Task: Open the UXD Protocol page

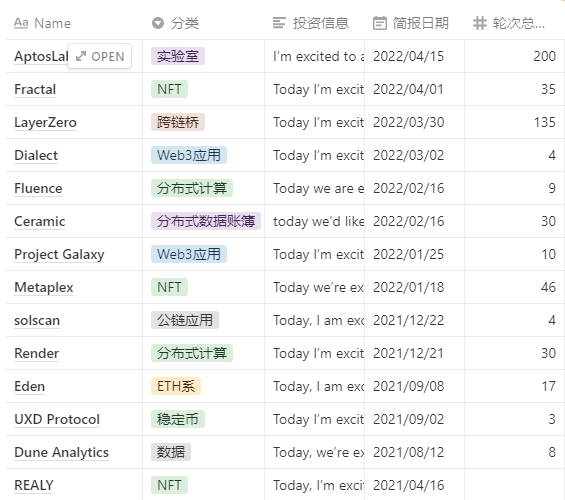Action: 57,419
